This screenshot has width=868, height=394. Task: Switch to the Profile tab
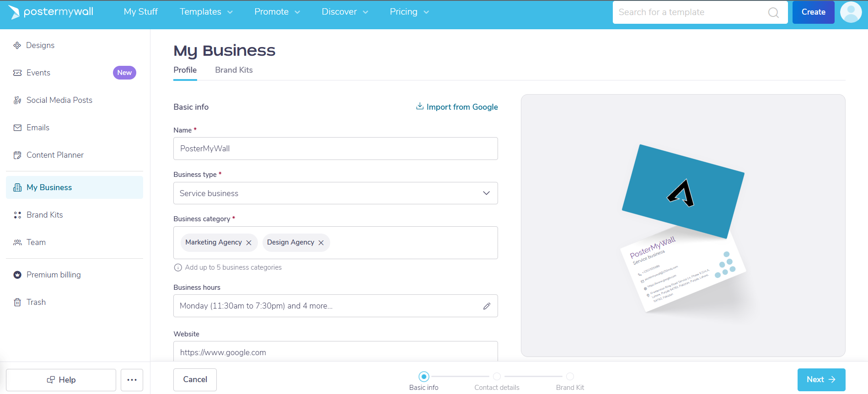[x=185, y=70]
